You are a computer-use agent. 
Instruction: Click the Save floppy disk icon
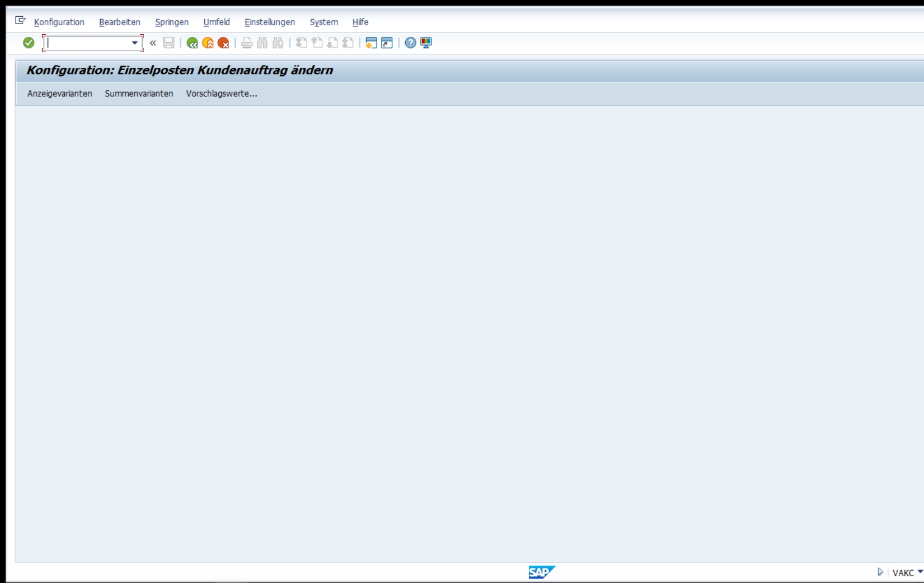pos(168,43)
